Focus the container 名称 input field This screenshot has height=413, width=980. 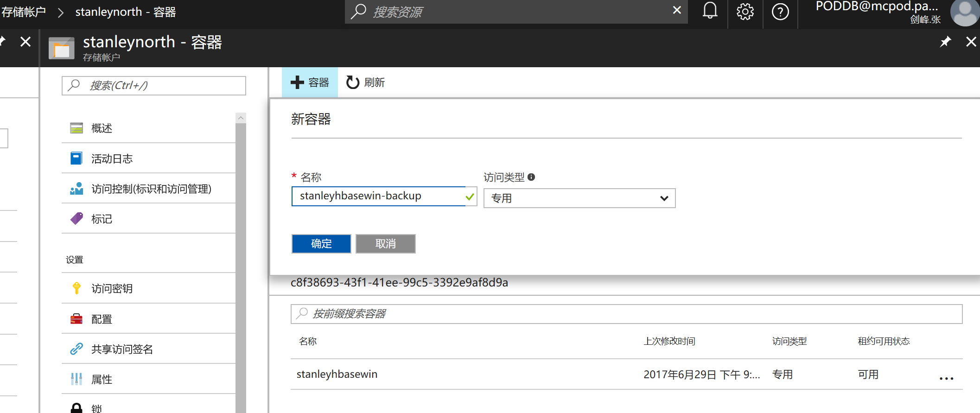coord(378,196)
